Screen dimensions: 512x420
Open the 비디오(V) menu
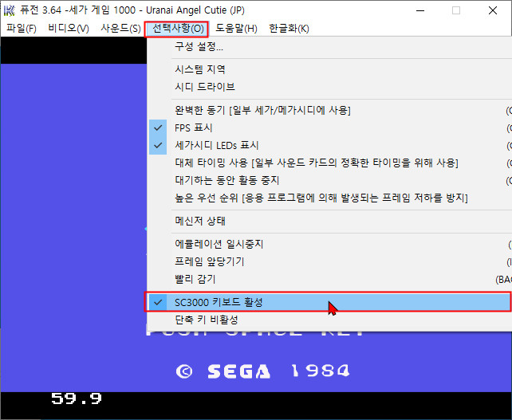coord(69,29)
